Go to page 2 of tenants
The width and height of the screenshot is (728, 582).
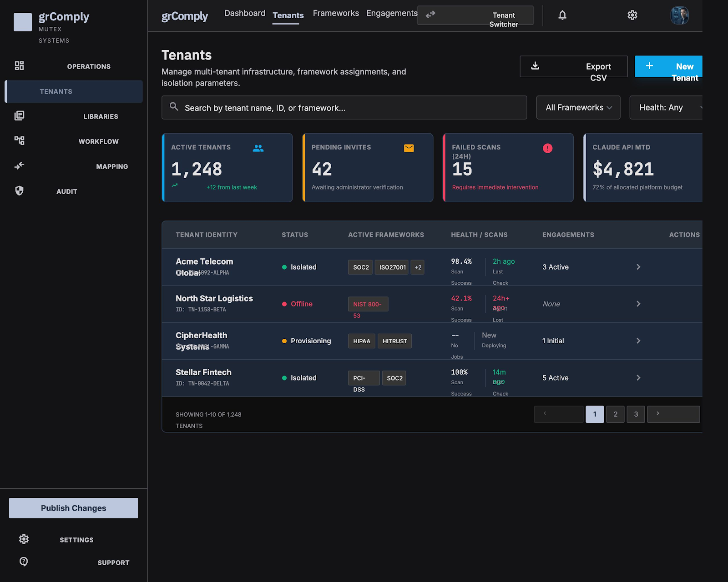point(616,414)
